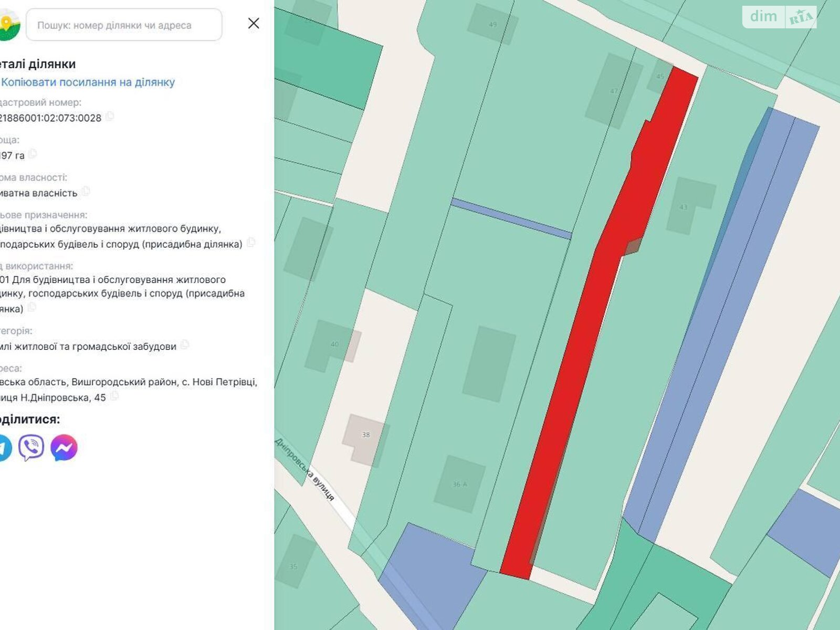The image size is (840, 630).
Task: Copy the parcel address text
Action: click(114, 396)
